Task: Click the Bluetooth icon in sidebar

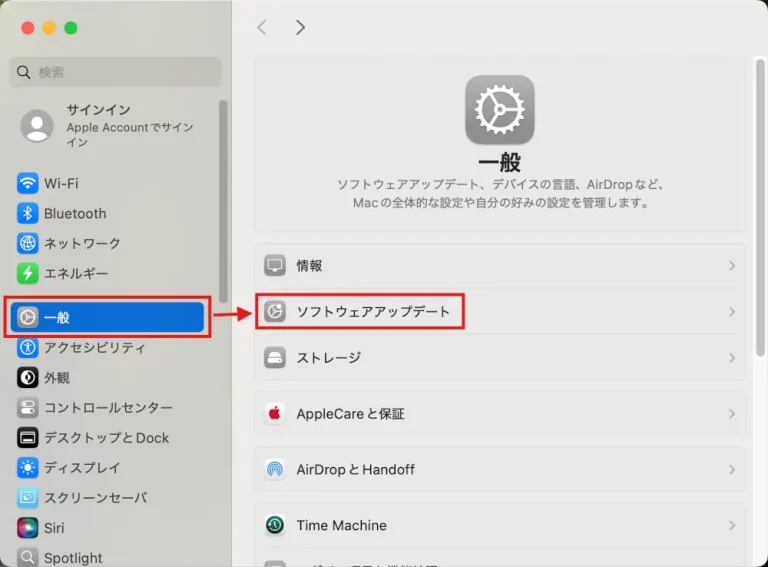Action: tap(27, 213)
